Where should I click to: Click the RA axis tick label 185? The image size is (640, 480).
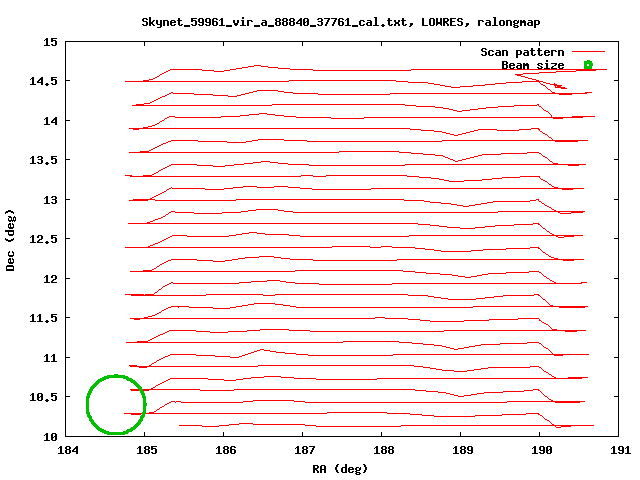pyautogui.click(x=147, y=450)
